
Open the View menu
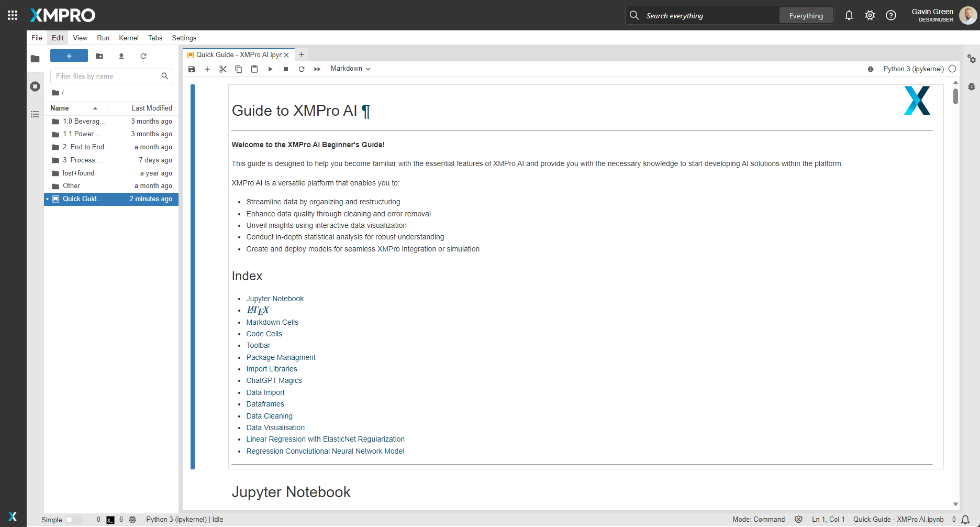[80, 38]
